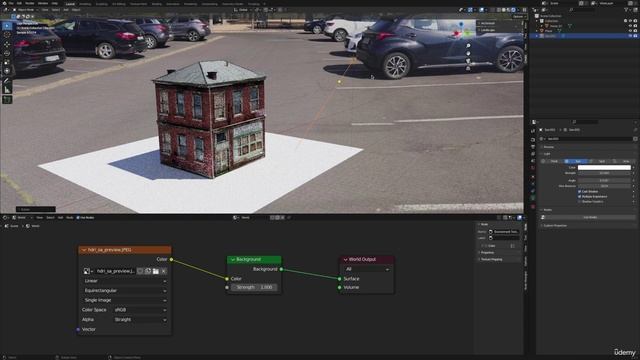Viewport: 640px width, 360px height.
Task: Select the Select Box tool
Action: click(7, 26)
